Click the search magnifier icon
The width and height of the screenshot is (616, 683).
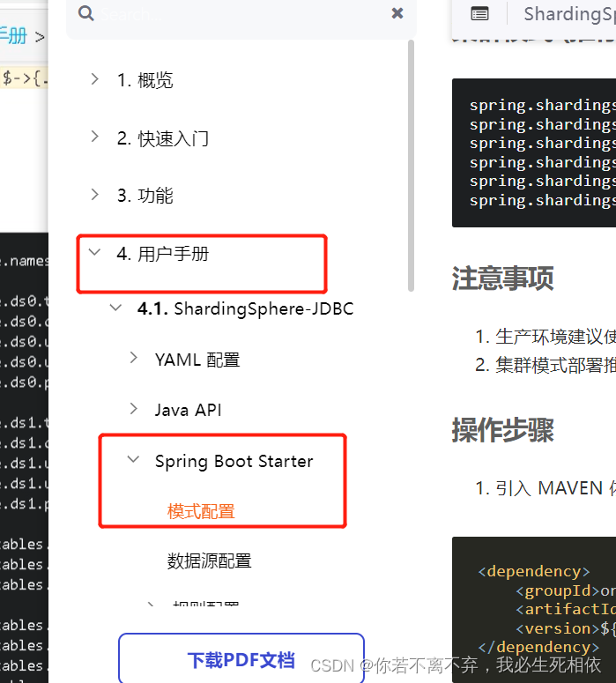click(85, 13)
